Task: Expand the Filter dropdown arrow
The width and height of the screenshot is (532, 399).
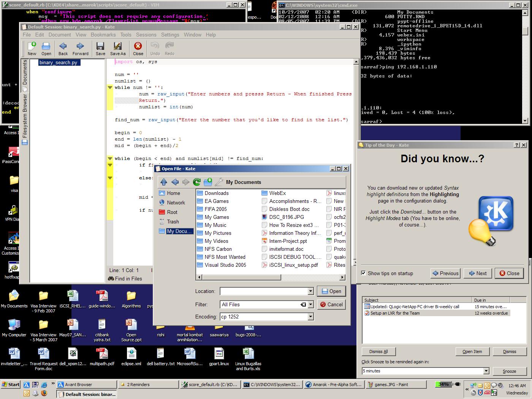Action: click(x=310, y=304)
